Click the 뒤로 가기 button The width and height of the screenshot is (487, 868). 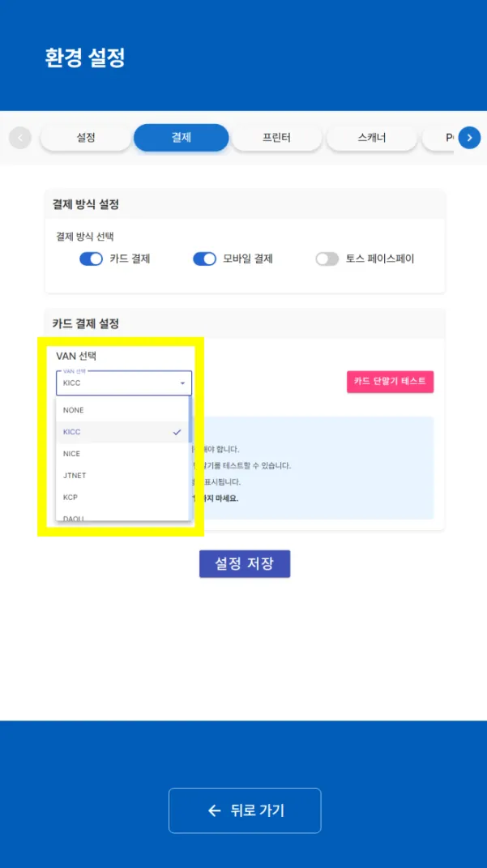point(245,810)
